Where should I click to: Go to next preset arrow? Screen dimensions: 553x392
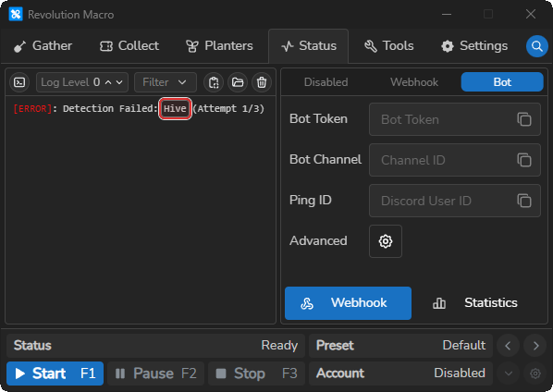click(x=535, y=346)
